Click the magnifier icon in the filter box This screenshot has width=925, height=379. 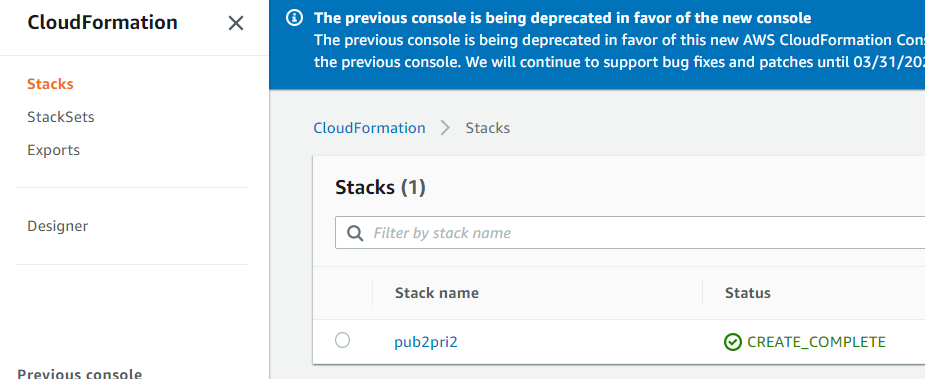(x=355, y=233)
